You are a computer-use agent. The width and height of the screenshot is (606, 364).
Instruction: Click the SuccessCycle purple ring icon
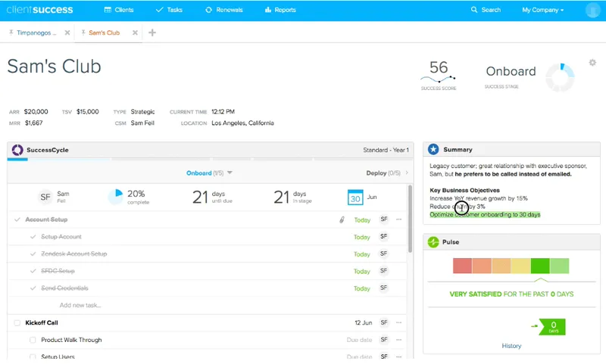click(17, 150)
